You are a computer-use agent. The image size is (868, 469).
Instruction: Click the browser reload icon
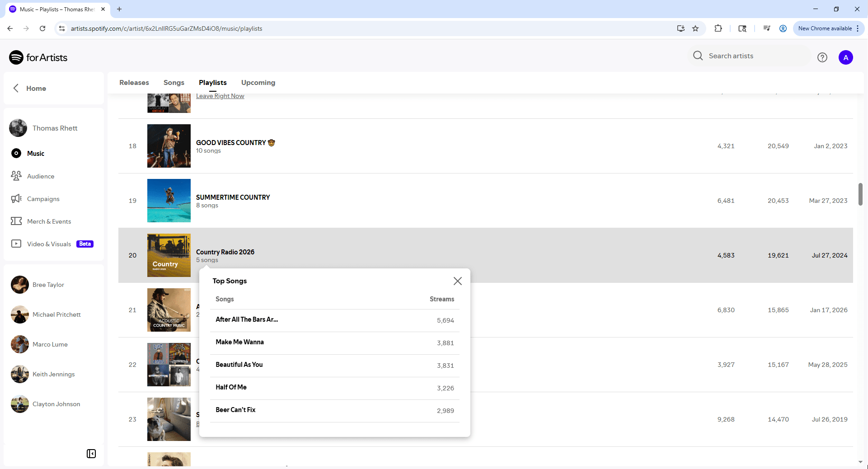tap(42, 28)
